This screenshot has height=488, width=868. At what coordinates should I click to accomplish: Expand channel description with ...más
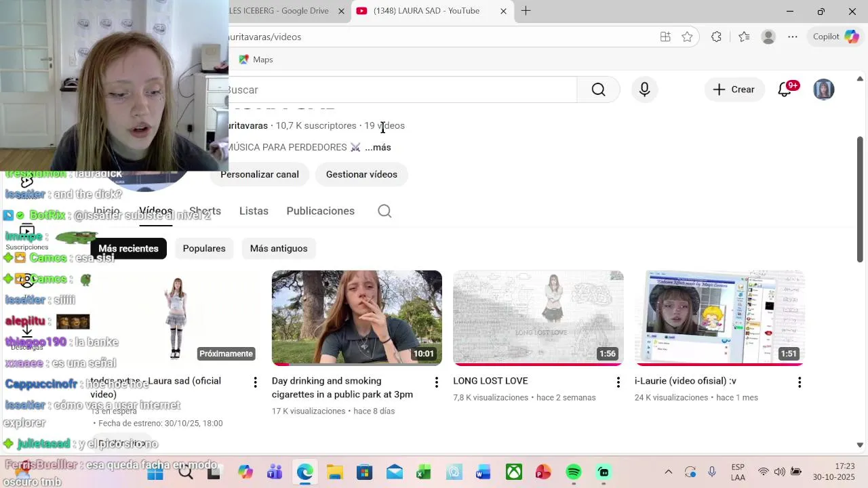(378, 147)
